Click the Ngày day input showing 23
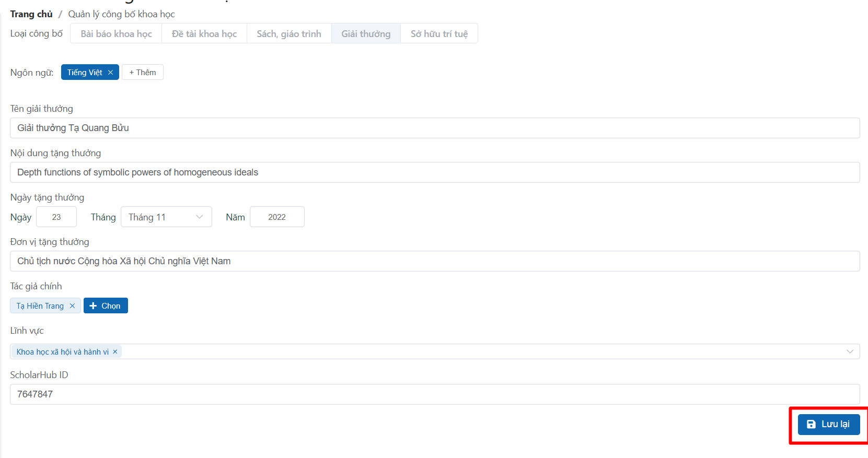This screenshot has width=868, height=458. (56, 217)
